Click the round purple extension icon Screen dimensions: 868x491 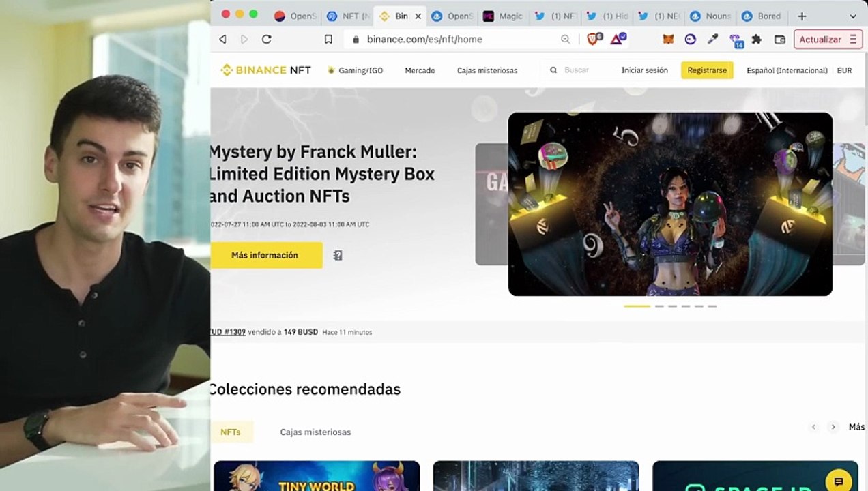pos(691,40)
